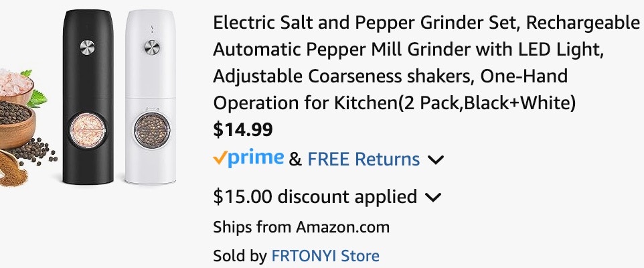
Task: Expand the FREE Returns chevron
Action: (x=436, y=160)
